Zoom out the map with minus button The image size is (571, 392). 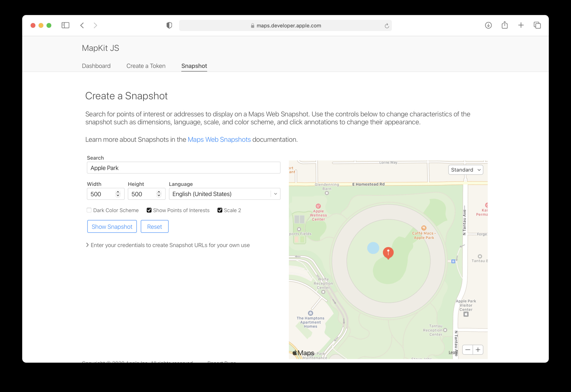(468, 350)
